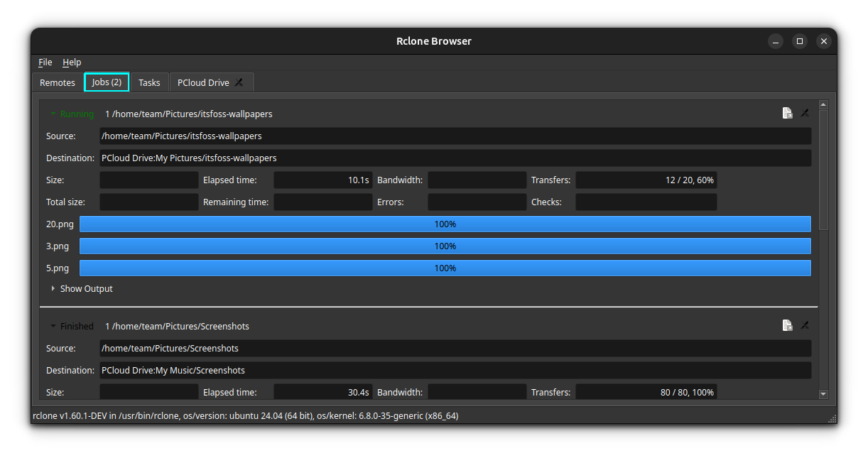Open the Help menu

tap(72, 62)
